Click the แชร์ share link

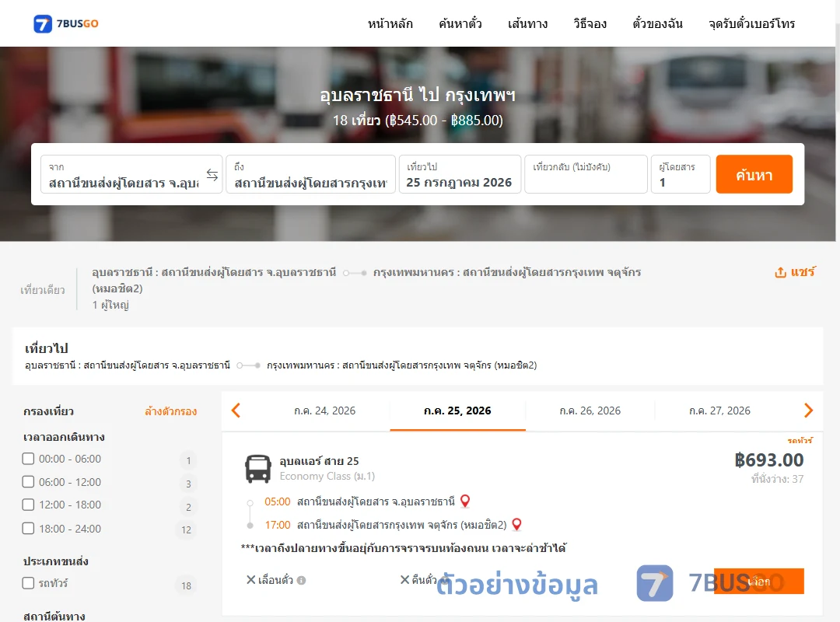[803, 272]
